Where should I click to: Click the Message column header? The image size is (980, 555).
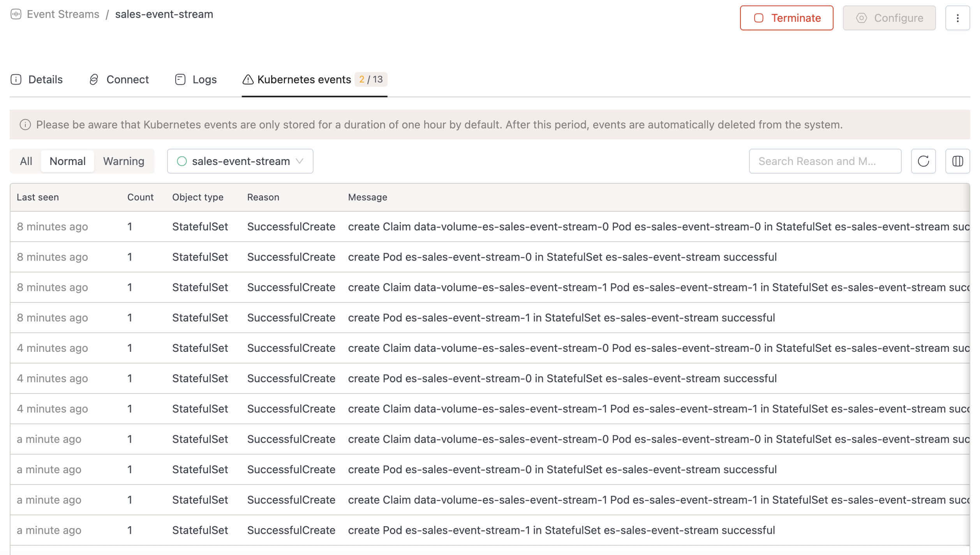(x=368, y=197)
